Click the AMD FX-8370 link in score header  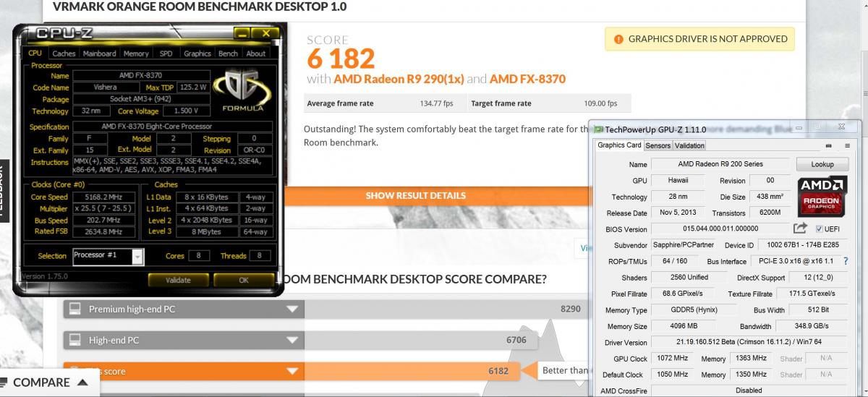click(527, 79)
